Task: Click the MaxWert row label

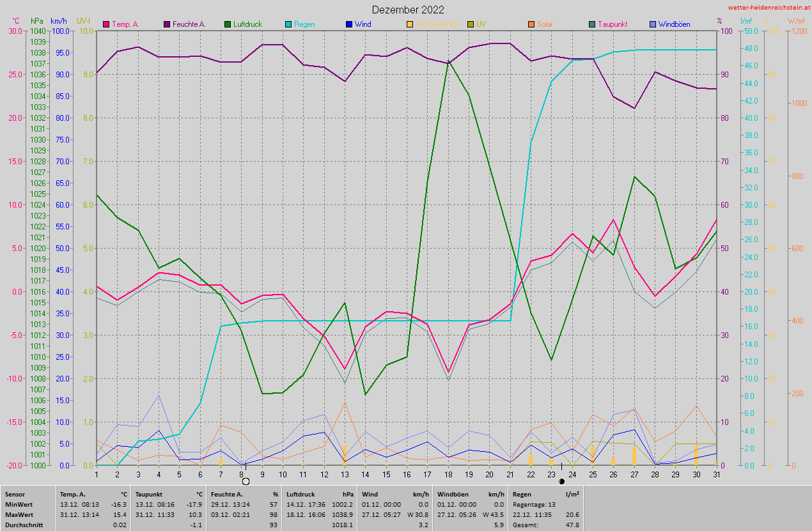Action: pos(20,514)
